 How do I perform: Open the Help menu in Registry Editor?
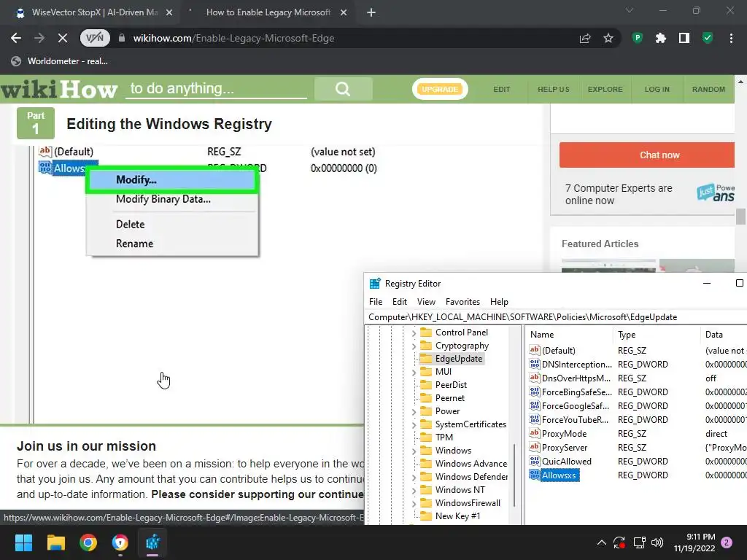coord(499,302)
